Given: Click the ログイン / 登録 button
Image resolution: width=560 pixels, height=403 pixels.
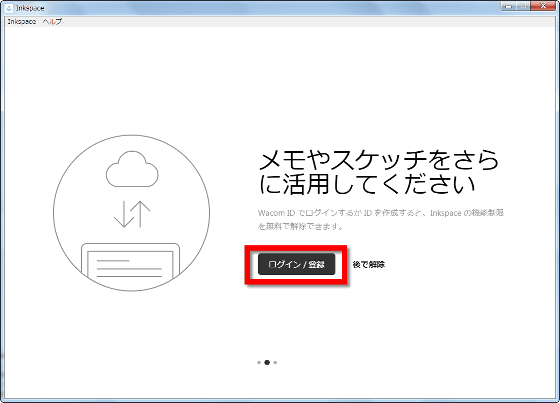Looking at the screenshot, I should (296, 264).
